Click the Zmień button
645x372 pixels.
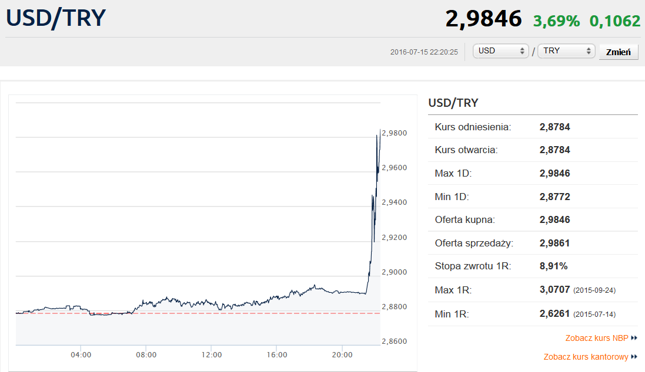tap(618, 52)
